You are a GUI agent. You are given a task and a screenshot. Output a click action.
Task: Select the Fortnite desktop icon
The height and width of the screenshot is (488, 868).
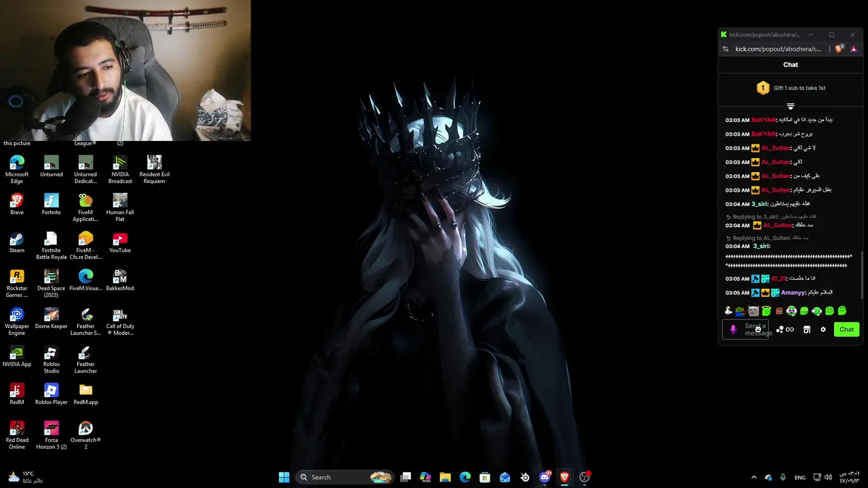[x=52, y=205]
